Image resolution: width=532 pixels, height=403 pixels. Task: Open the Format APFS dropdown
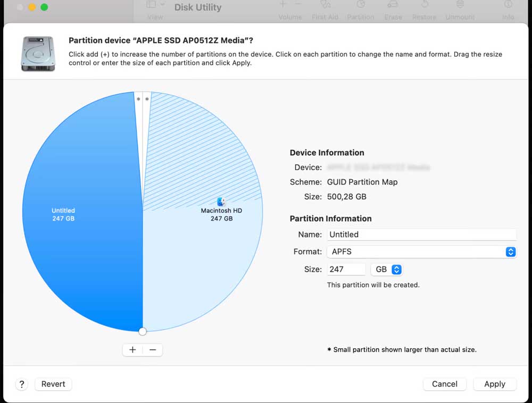(x=422, y=252)
